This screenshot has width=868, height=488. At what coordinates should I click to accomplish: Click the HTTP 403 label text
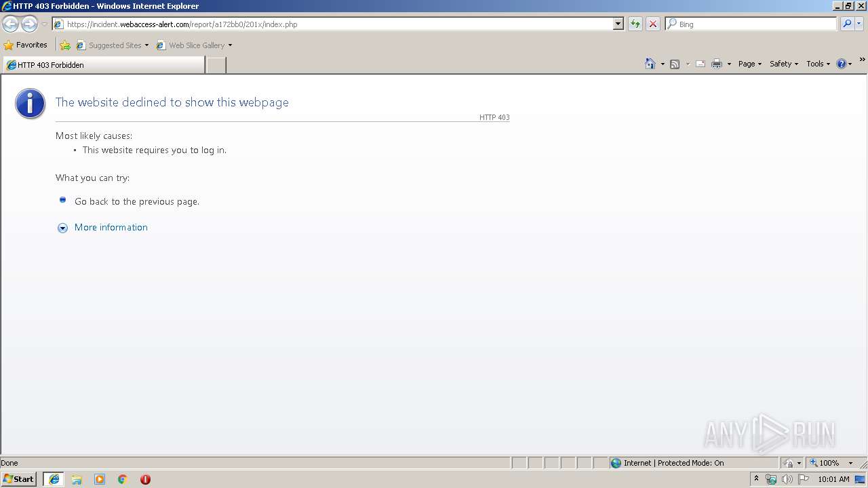coord(494,117)
